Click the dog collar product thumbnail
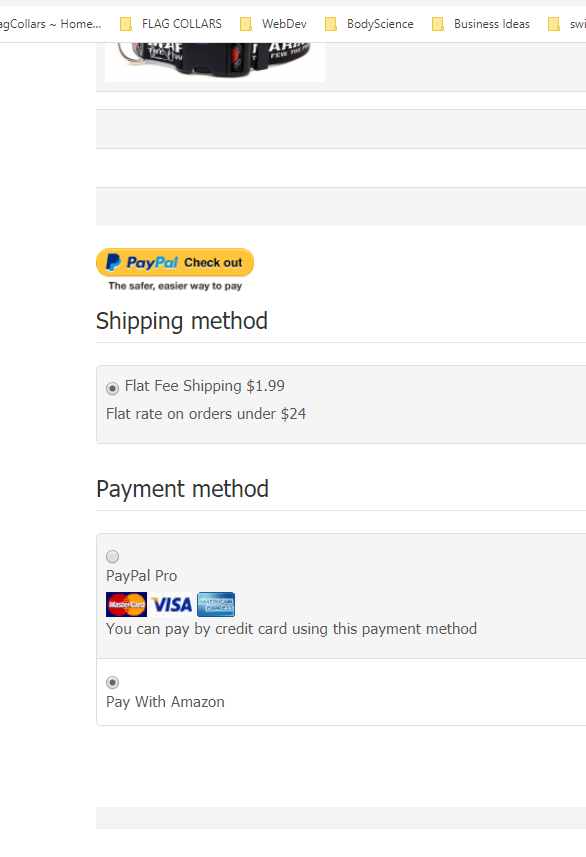586x857 pixels. point(215,62)
